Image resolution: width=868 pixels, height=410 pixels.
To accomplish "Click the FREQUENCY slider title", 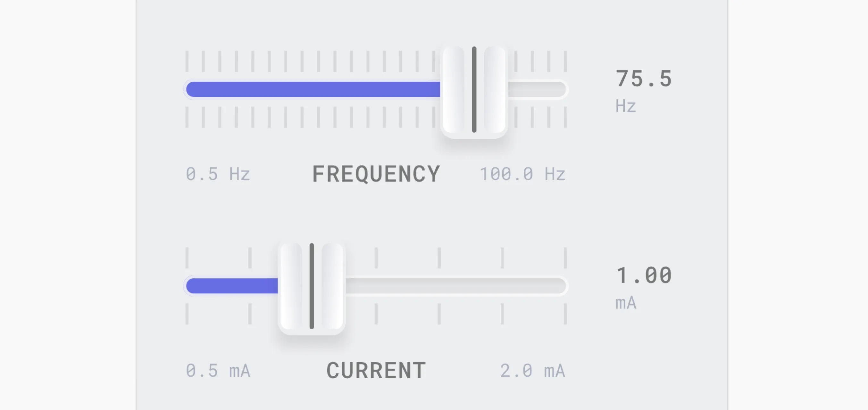I will [376, 174].
